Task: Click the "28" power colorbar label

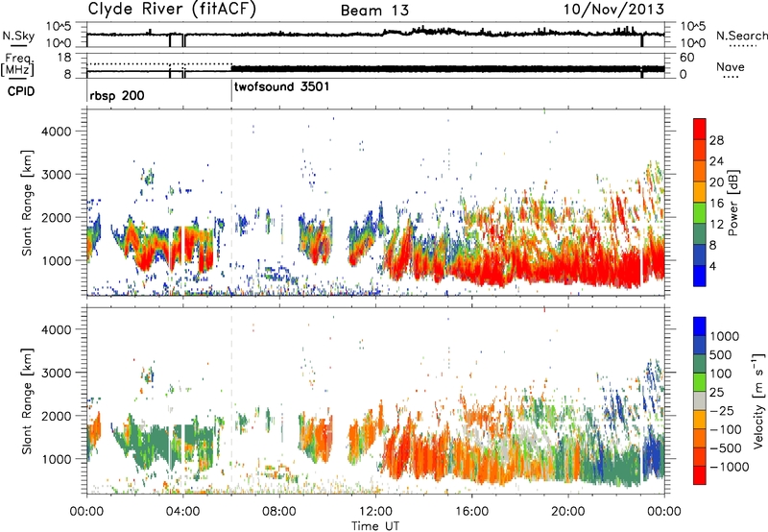Action: (x=716, y=140)
